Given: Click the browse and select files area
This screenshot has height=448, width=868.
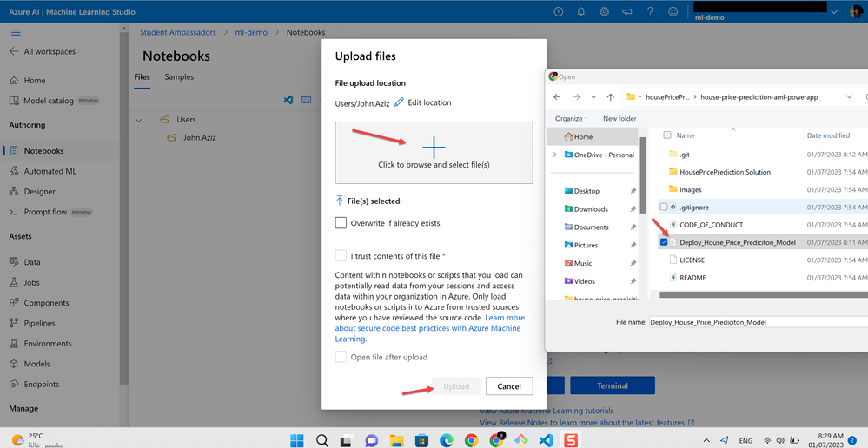Looking at the screenshot, I should (x=434, y=153).
